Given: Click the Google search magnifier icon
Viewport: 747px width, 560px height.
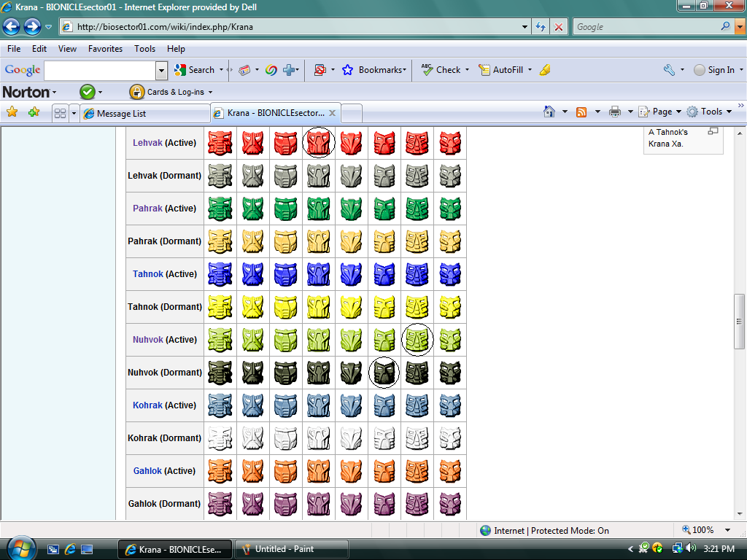Looking at the screenshot, I should point(725,26).
